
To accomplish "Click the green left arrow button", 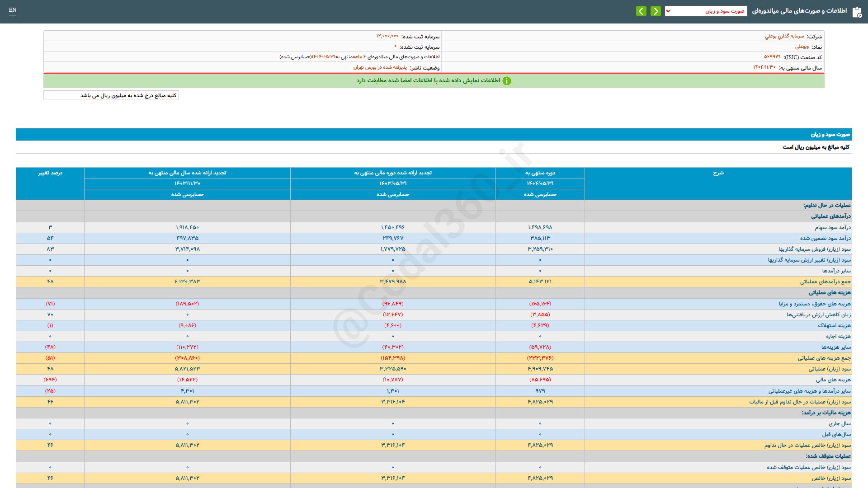I will tap(641, 11).
